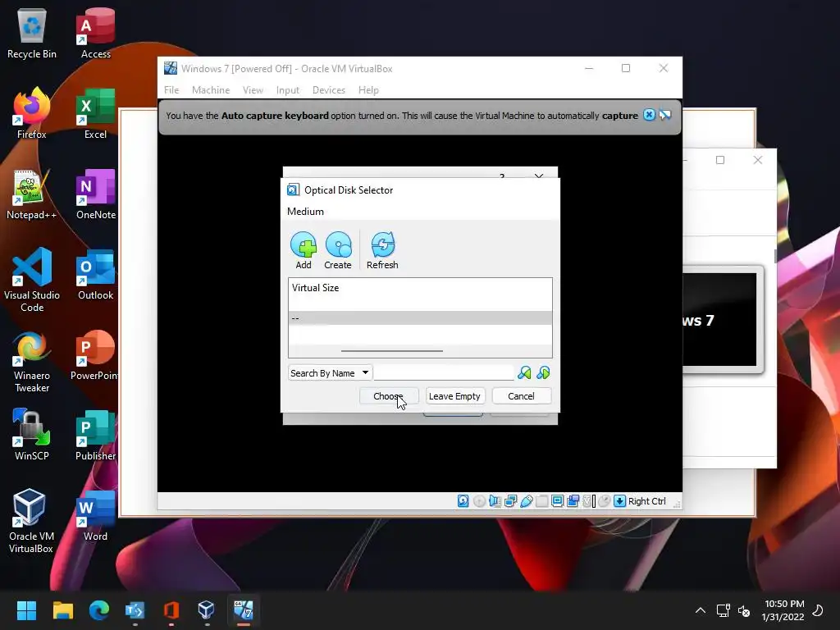The image size is (840, 630).
Task: Select the OneNote desktop icon
Action: tap(96, 194)
